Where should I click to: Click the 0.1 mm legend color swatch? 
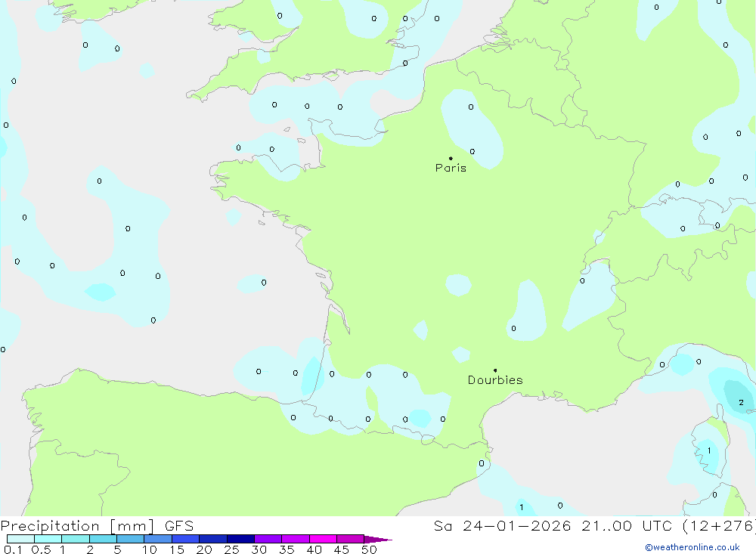click(20, 539)
